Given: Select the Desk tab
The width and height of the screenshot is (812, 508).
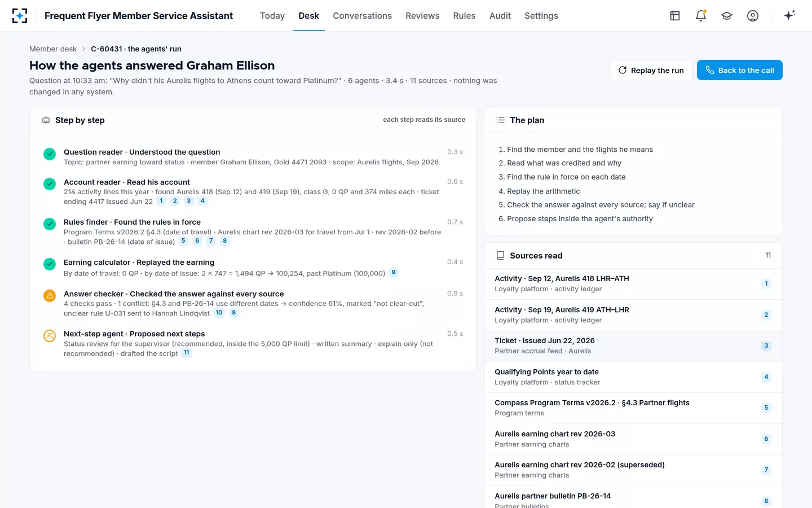Looking at the screenshot, I should pyautogui.click(x=309, y=16).
